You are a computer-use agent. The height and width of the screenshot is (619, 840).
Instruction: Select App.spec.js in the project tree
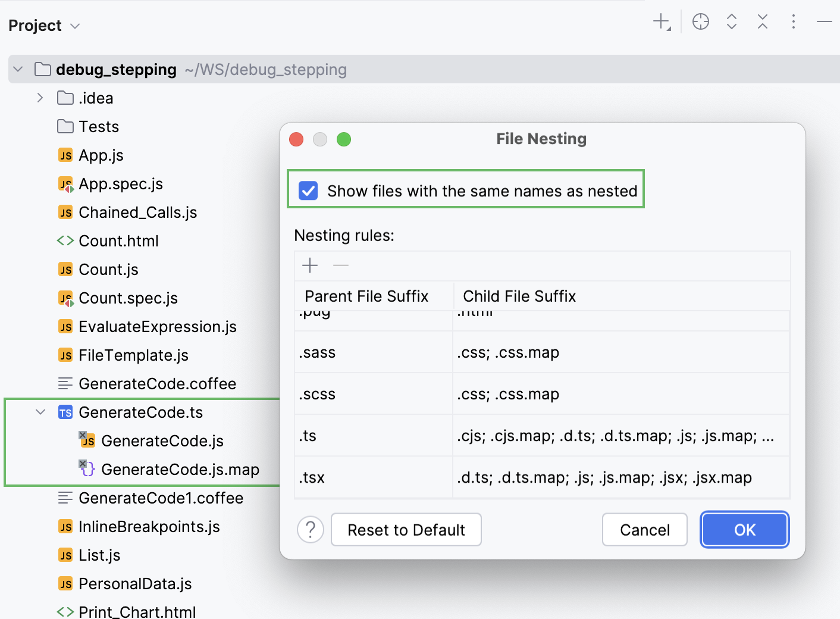pos(121,183)
